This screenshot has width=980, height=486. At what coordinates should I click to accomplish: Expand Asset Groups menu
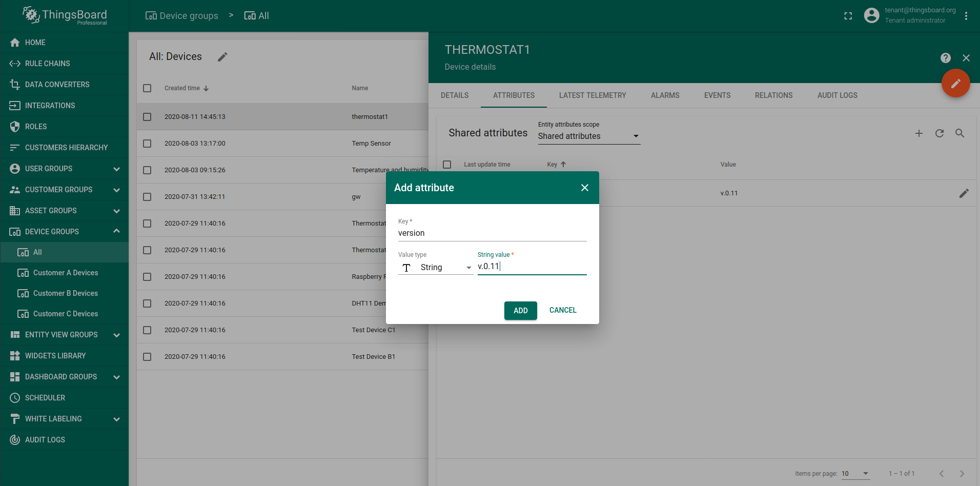pos(117,211)
